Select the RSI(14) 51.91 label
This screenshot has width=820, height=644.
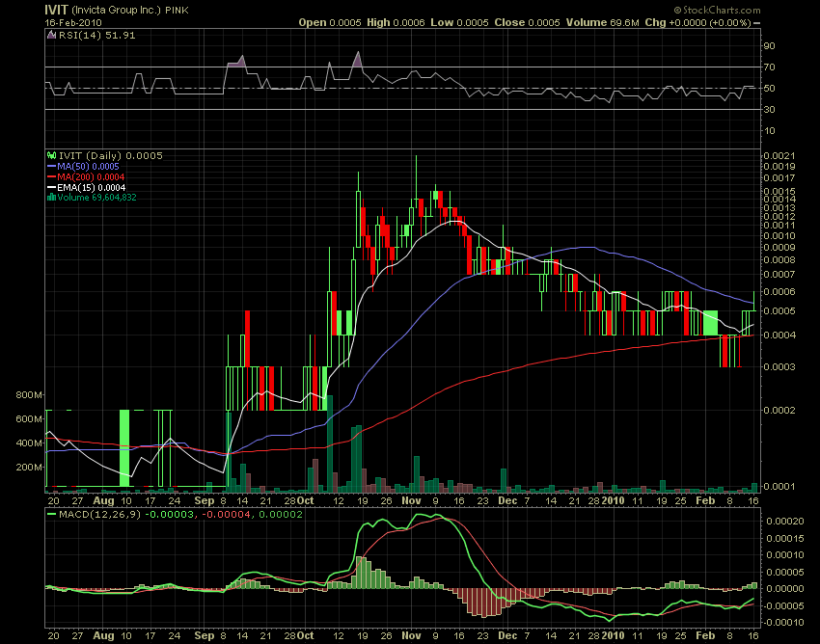click(x=97, y=36)
